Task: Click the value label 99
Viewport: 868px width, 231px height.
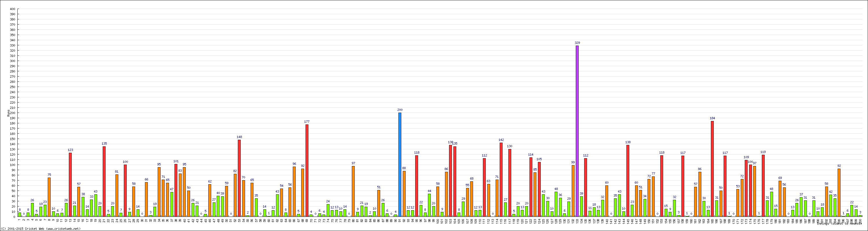Action: pyautogui.click(x=573, y=162)
